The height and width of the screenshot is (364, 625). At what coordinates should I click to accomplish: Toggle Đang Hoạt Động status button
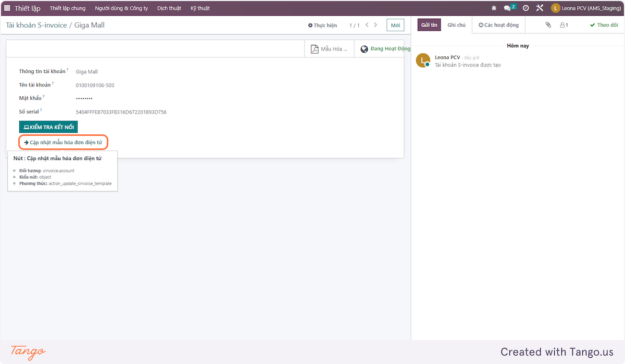[385, 49]
